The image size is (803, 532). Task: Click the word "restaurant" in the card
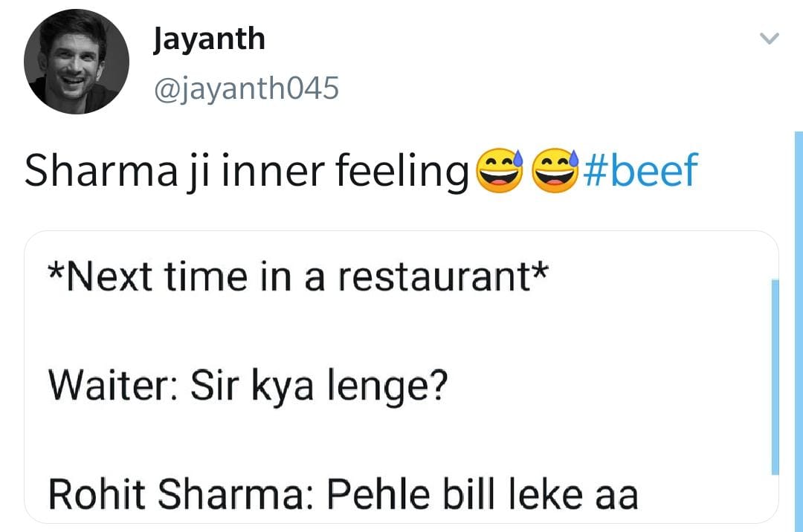tap(433, 277)
